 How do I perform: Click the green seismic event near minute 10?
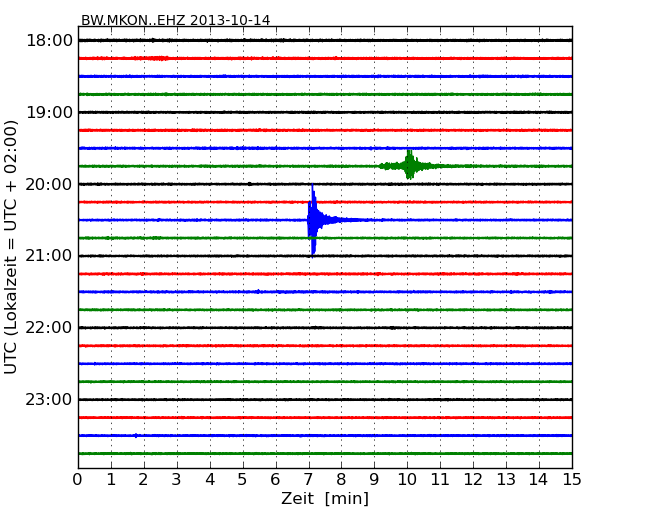pos(410,165)
